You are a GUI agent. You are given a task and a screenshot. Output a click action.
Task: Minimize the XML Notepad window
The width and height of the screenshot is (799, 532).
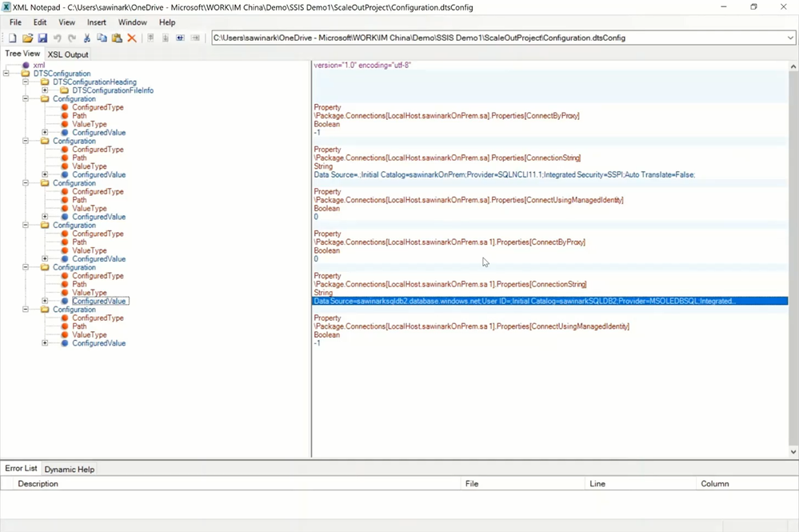(x=724, y=7)
